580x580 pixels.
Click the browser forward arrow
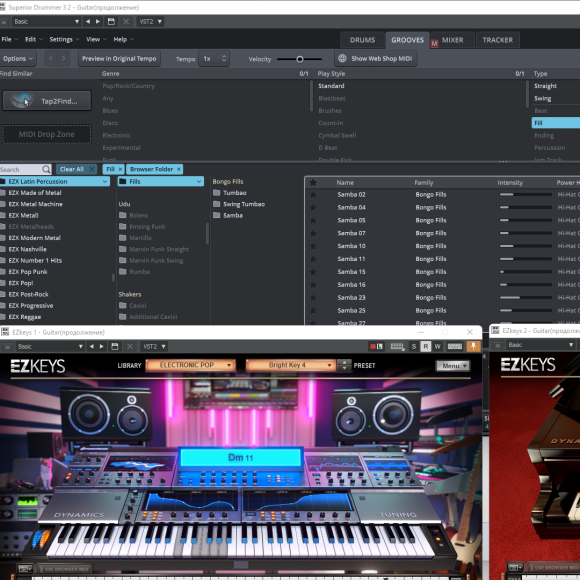click(x=64, y=58)
